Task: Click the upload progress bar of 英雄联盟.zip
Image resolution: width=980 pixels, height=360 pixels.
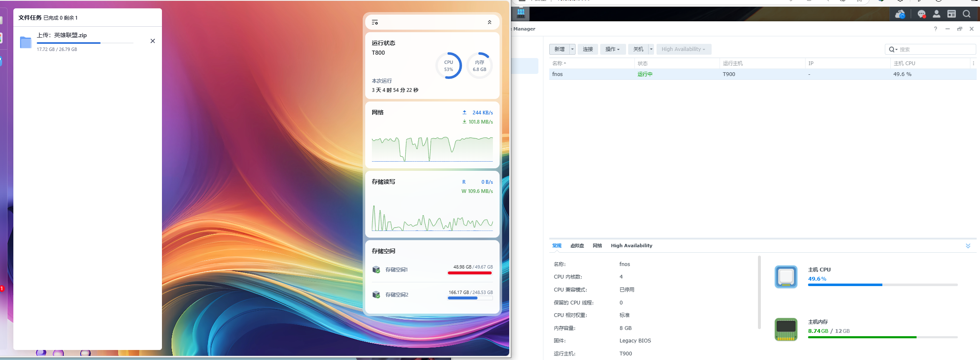Action: pos(85,43)
